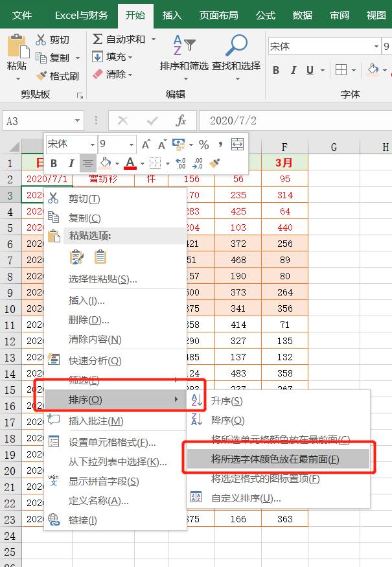The width and height of the screenshot is (392, 567).
Task: Open Find and Select magnifier
Action: (236, 57)
